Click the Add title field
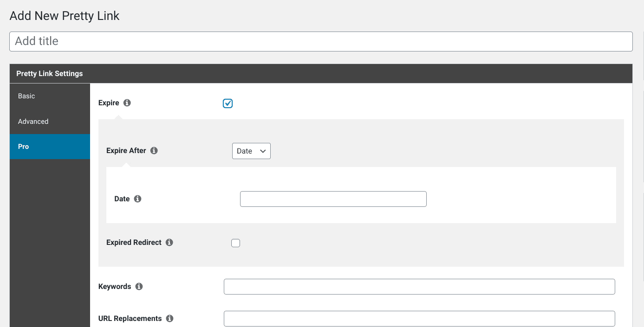The image size is (644, 327). [321, 41]
